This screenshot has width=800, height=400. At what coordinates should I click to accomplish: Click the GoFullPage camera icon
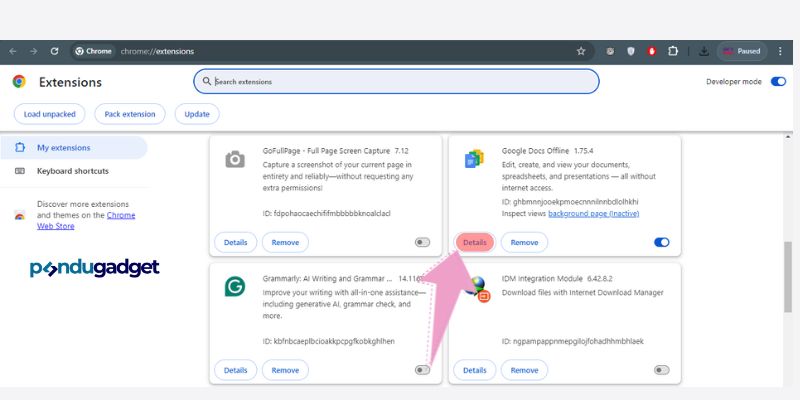pyautogui.click(x=235, y=160)
